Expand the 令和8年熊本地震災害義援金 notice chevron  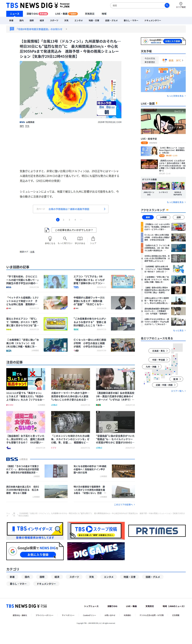(x=66, y=29)
